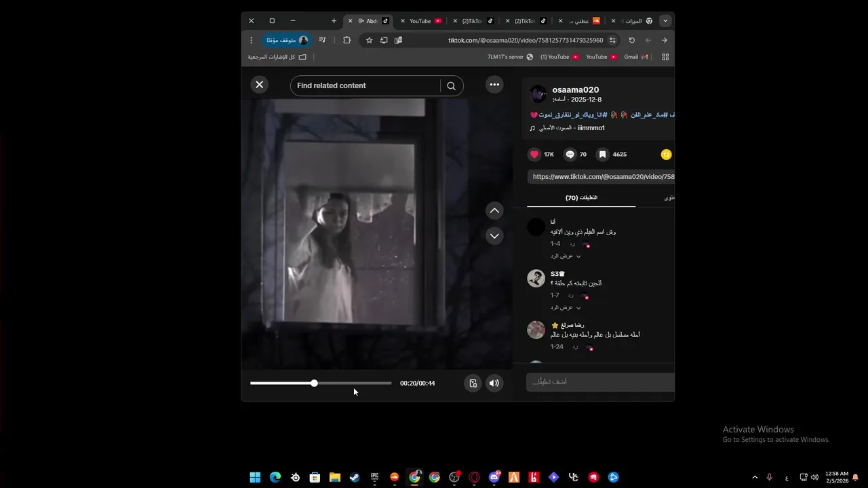The image size is (868, 488).
Task: Open the all bookmarks folder
Action: click(x=277, y=57)
